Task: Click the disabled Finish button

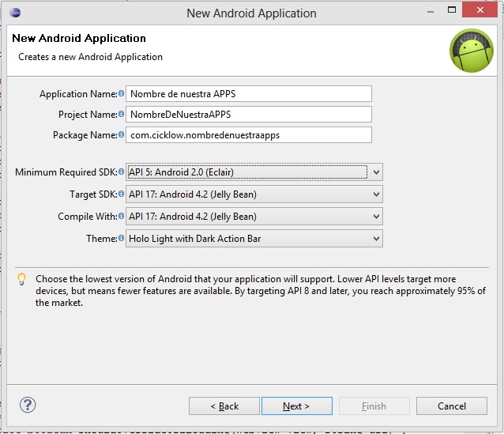Action: [x=374, y=406]
